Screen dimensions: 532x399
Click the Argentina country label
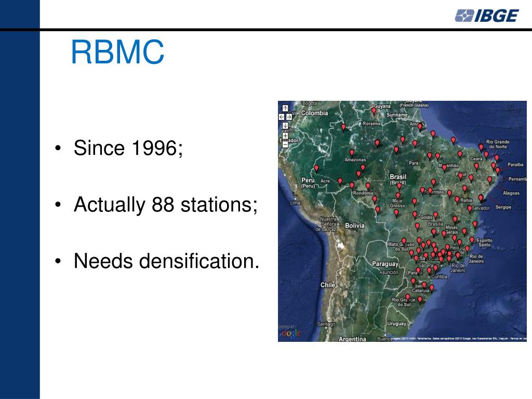coord(352,339)
